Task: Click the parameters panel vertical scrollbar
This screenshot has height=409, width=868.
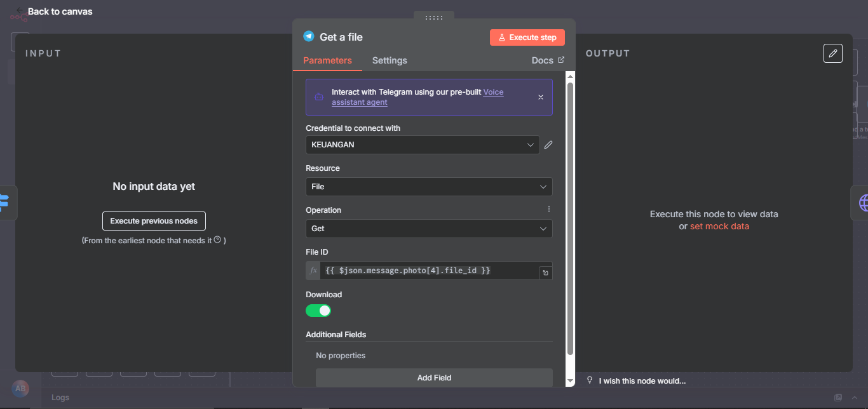Action: tap(570, 216)
